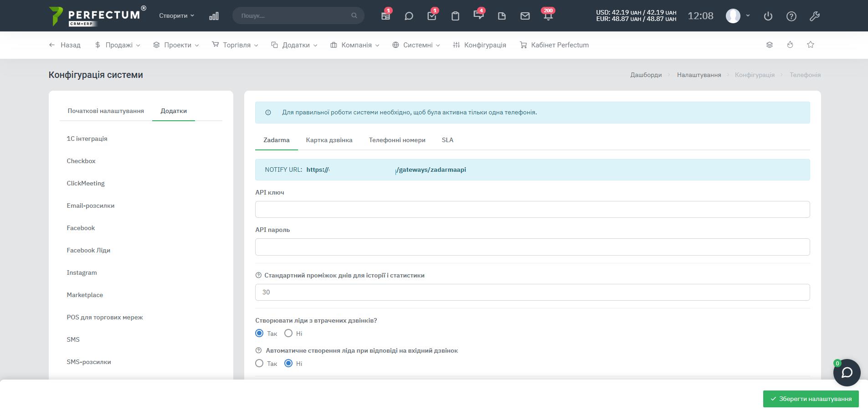Expand the 'Продажі' menu
This screenshot has height=416, width=868.
tap(118, 45)
